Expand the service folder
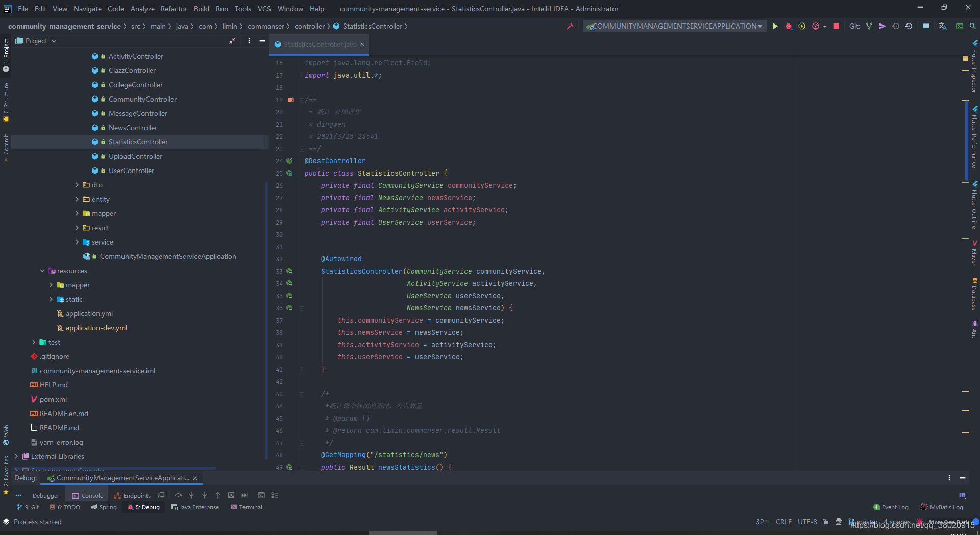Screen dimensions: 980x535 point(77,242)
